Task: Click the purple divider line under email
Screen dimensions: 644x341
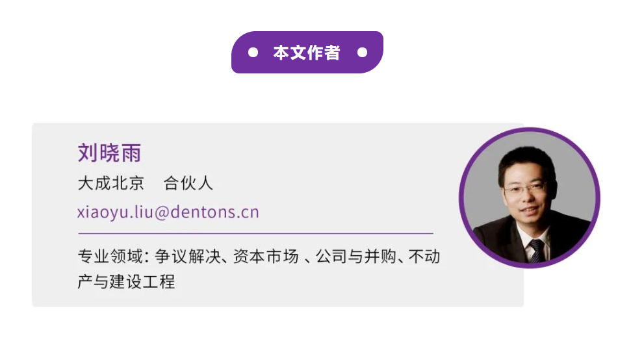Action: 256,233
